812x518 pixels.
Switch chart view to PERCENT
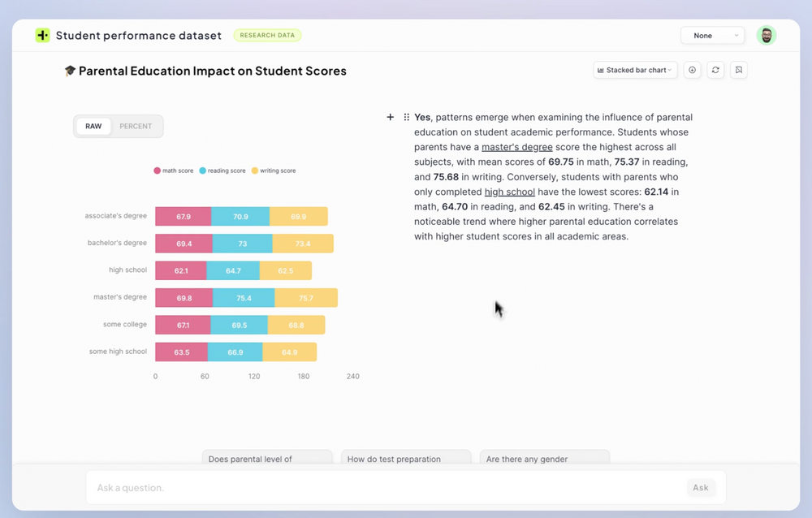[x=136, y=126]
